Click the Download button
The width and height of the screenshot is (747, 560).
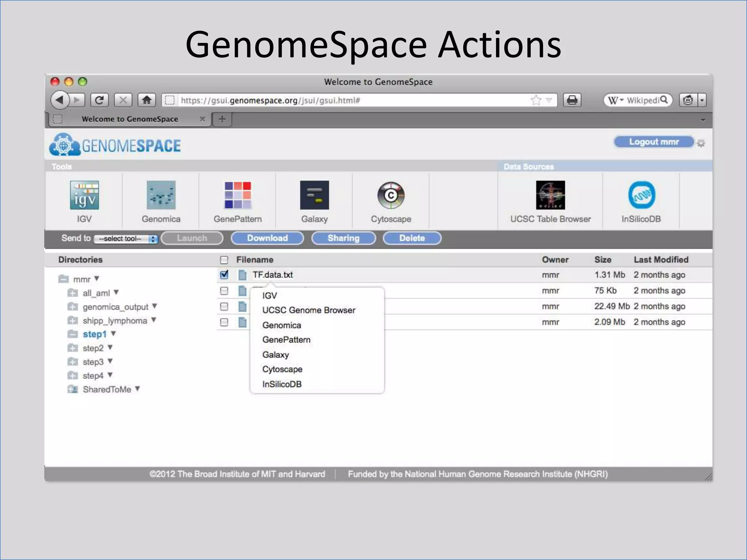click(267, 238)
